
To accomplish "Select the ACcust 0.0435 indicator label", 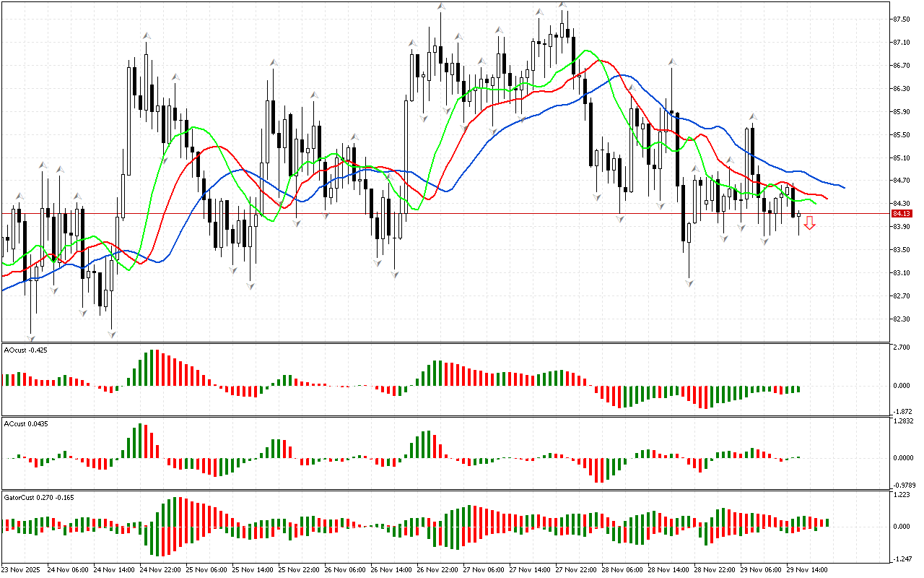I will point(26,423).
